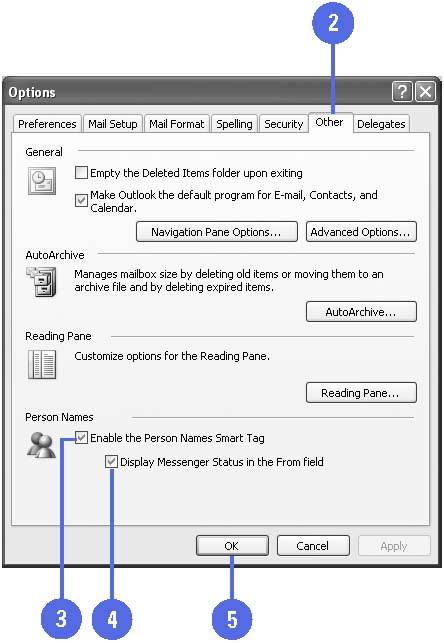Open the AutoArchive settings button
This screenshot has height=643, width=444.
click(361, 312)
